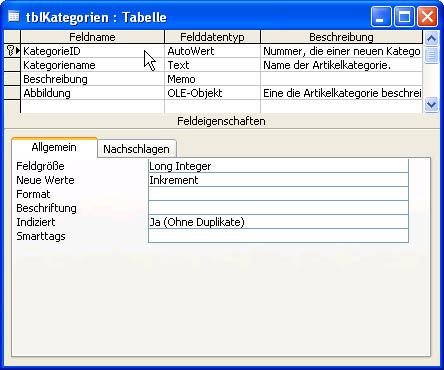Select row selector of Beschreibung row
This screenshot has height=370, width=444.
pyautogui.click(x=12, y=79)
